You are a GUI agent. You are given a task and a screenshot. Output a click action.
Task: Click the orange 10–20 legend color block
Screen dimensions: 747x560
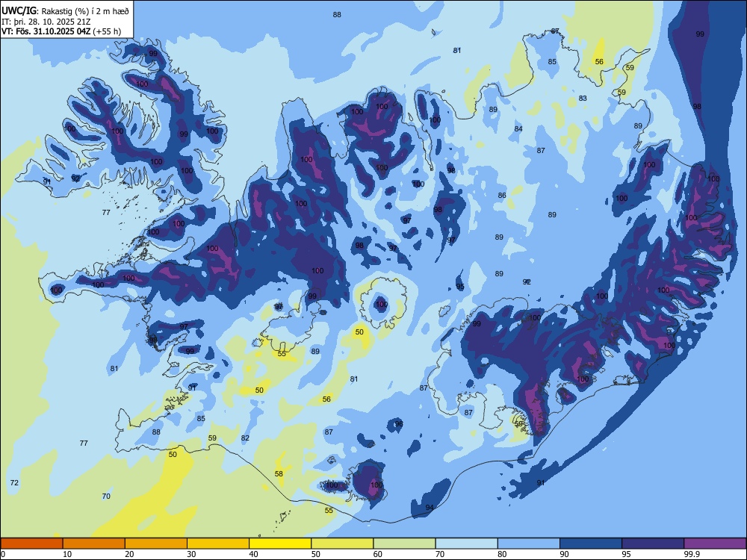[x=94, y=544]
